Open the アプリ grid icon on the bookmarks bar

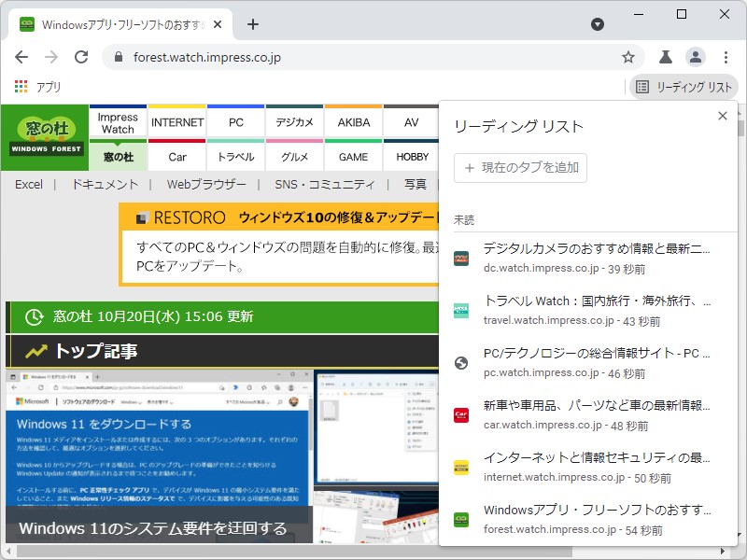19,85
